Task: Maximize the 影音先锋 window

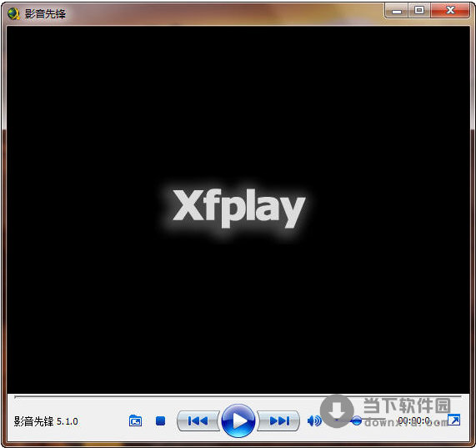Action: click(x=419, y=11)
